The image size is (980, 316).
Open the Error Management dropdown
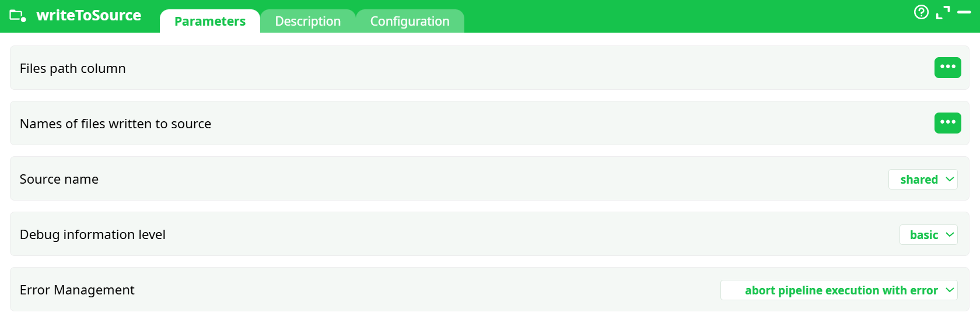(839, 290)
